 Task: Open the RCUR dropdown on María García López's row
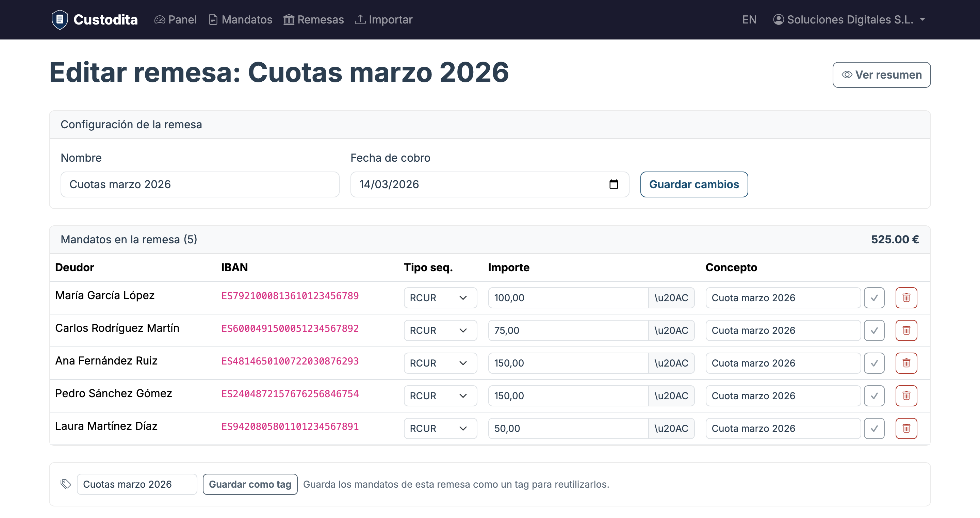(440, 298)
